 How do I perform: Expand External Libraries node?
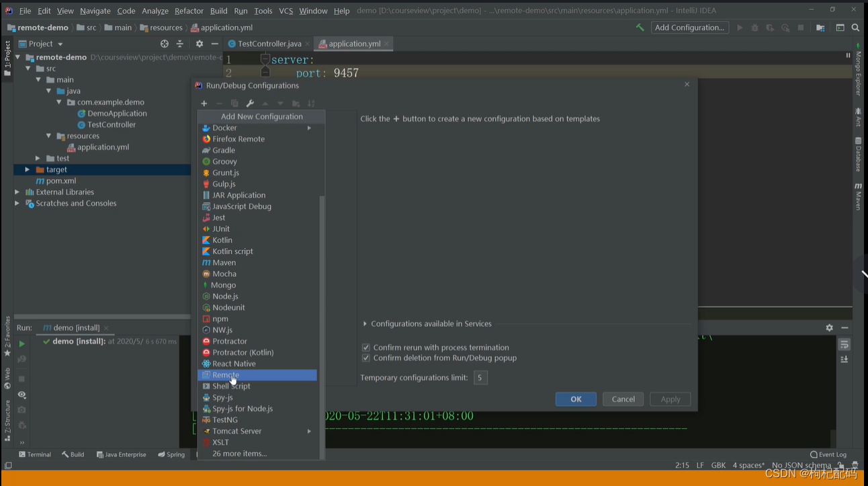point(17,192)
